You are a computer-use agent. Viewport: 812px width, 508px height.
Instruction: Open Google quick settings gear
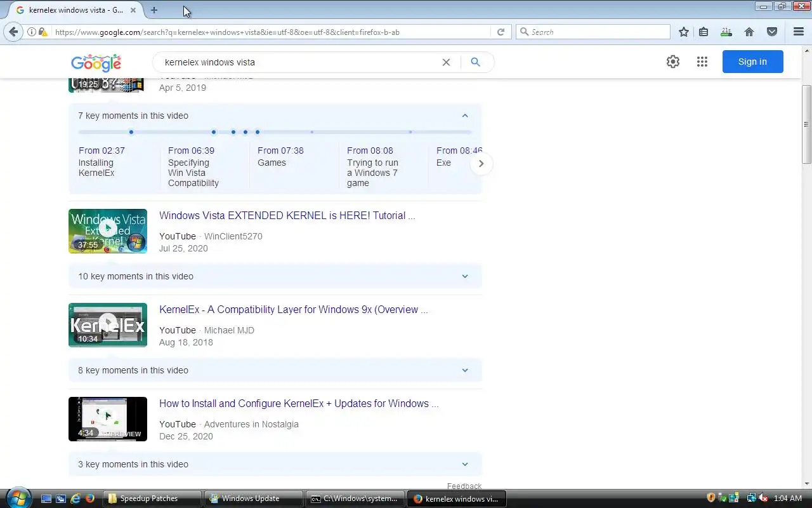(673, 62)
